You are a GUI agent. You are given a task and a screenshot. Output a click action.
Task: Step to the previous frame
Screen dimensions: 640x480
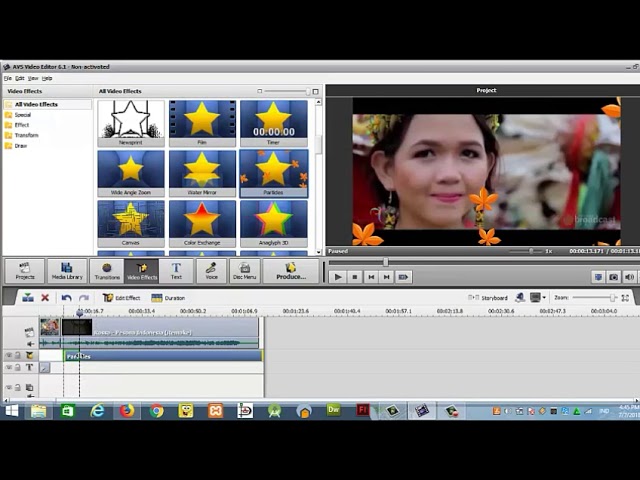coord(371,277)
